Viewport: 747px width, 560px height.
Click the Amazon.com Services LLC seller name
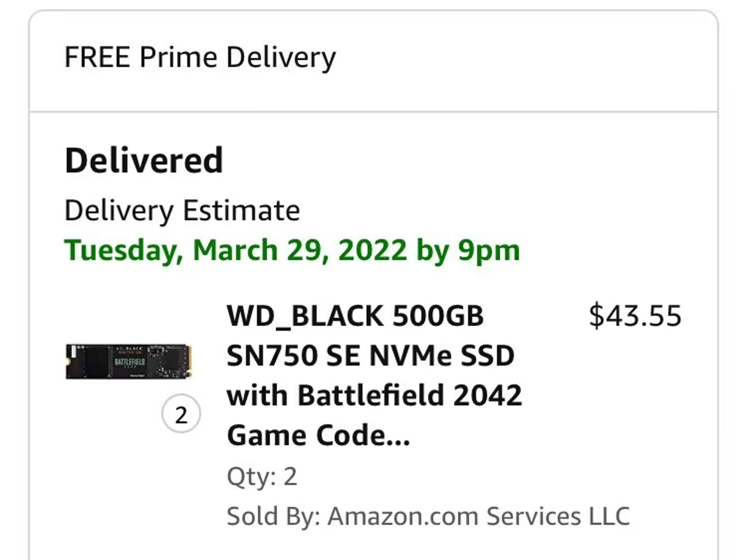tap(479, 516)
